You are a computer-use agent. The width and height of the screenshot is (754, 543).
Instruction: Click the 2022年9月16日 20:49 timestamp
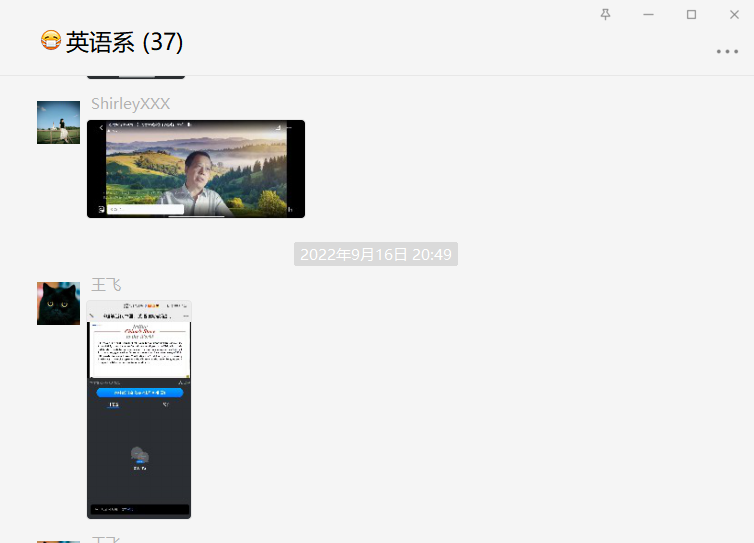(x=376, y=254)
